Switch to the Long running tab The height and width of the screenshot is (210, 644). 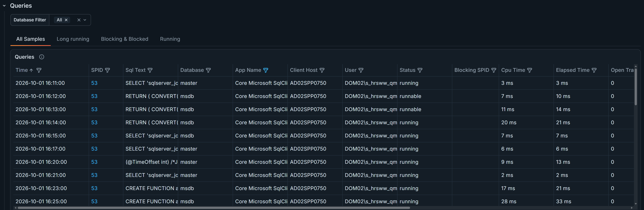pos(73,39)
